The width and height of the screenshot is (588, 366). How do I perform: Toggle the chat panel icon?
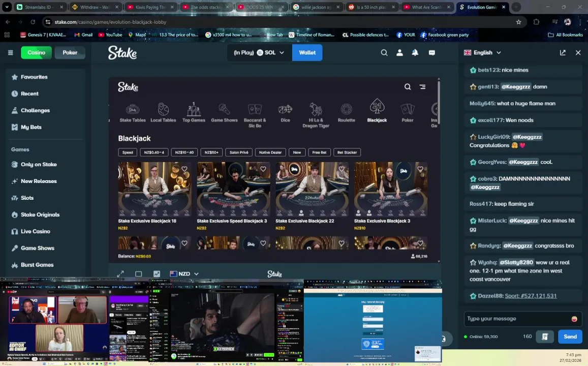pos(431,53)
